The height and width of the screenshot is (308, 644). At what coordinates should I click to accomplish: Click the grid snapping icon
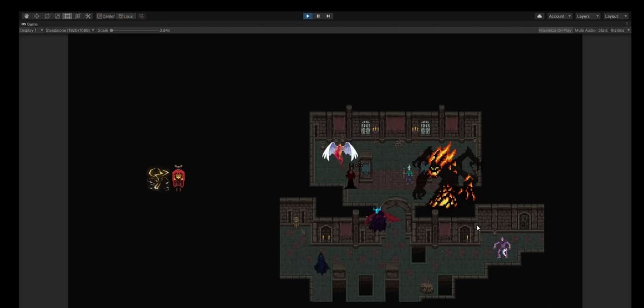[x=141, y=16]
